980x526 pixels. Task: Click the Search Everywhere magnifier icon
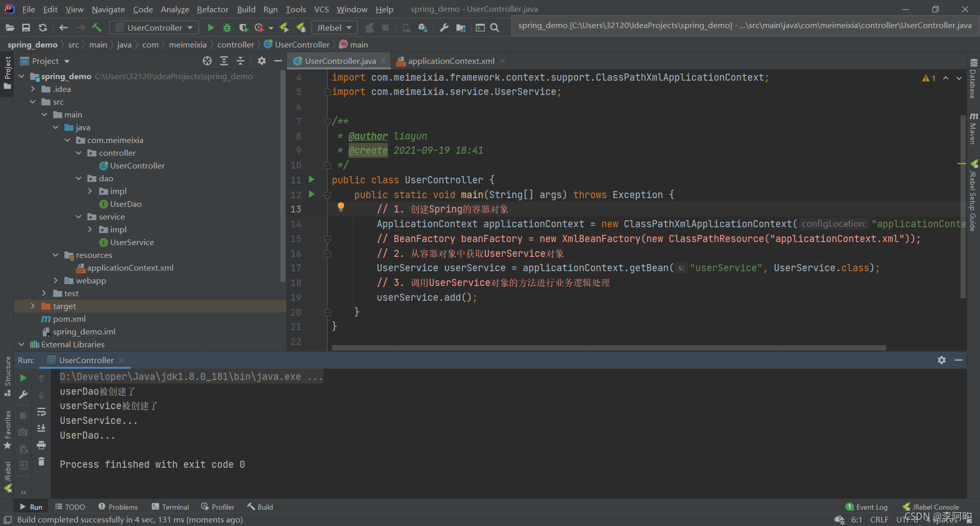tap(495, 28)
